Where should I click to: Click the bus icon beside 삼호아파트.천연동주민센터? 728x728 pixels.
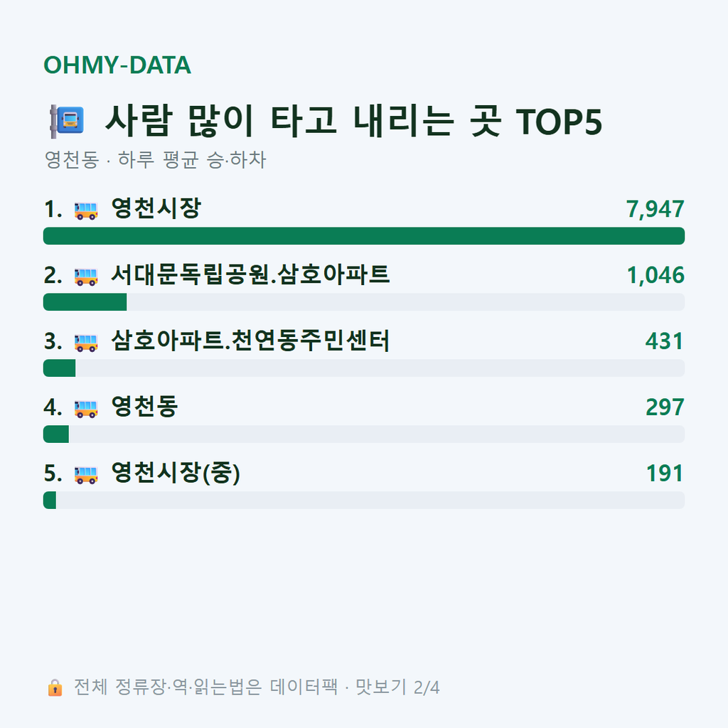click(86, 343)
